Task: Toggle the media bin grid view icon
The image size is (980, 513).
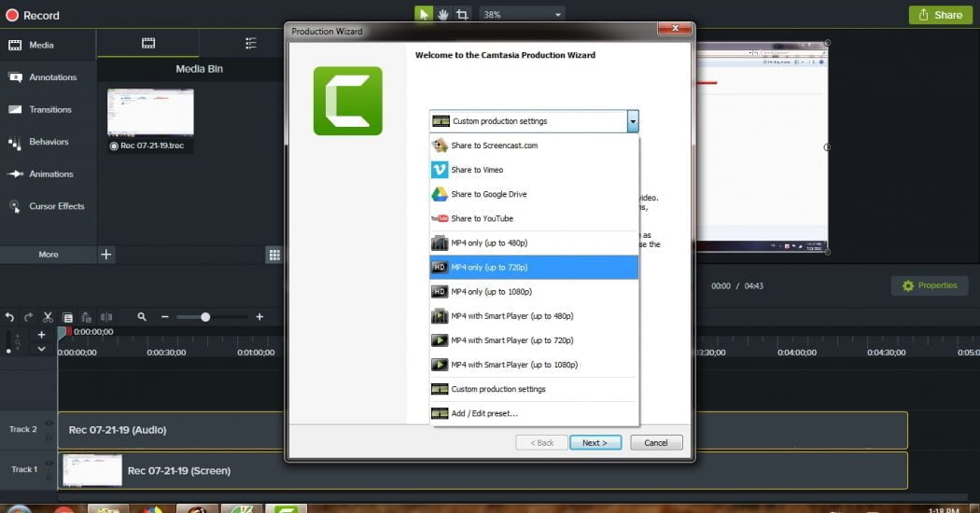Action: click(273, 255)
